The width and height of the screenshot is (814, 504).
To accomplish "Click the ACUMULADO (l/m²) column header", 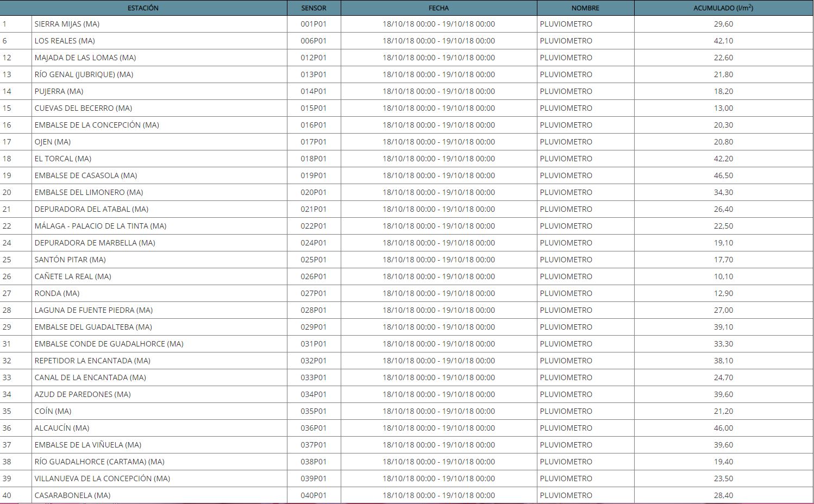I will [x=723, y=8].
